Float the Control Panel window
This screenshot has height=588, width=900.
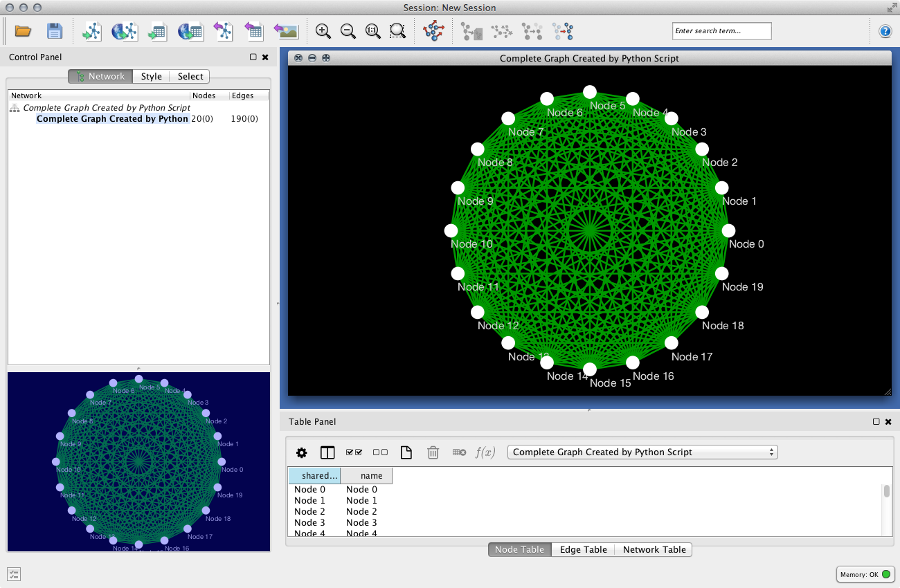[253, 57]
